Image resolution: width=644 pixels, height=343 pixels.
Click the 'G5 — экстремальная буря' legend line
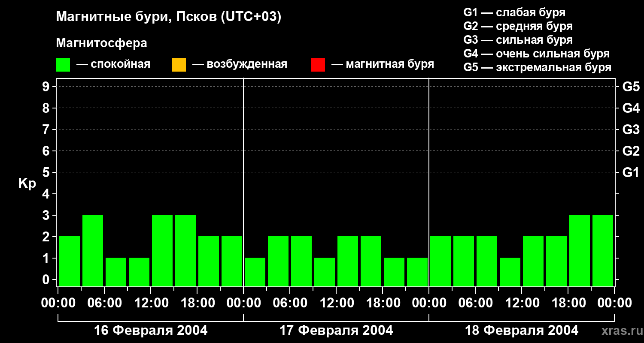537,67
